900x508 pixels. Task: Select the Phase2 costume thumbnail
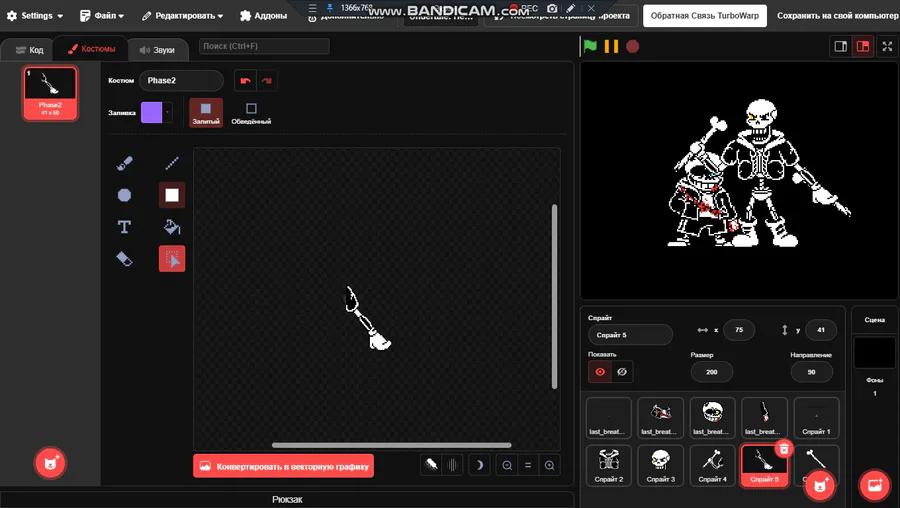pos(51,93)
